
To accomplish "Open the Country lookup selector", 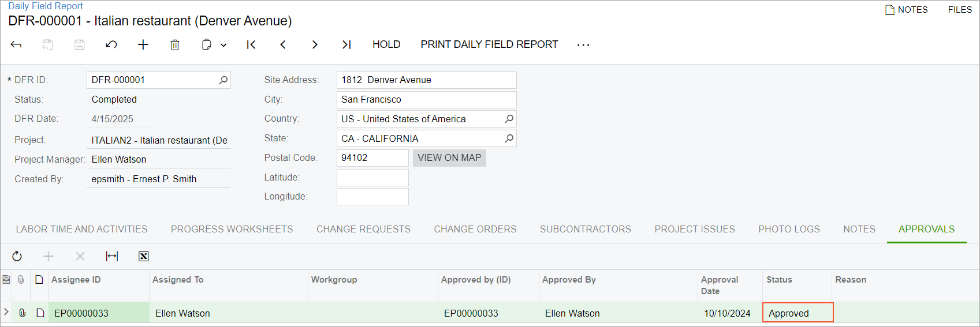I will click(509, 119).
